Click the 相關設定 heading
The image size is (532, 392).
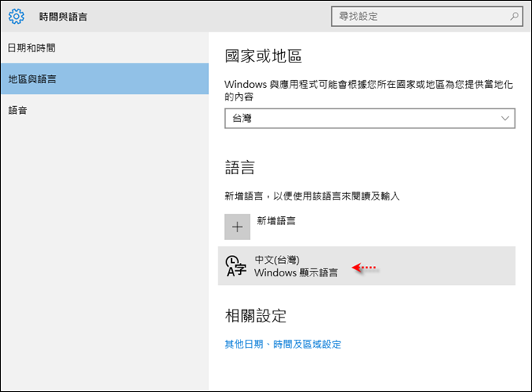256,316
